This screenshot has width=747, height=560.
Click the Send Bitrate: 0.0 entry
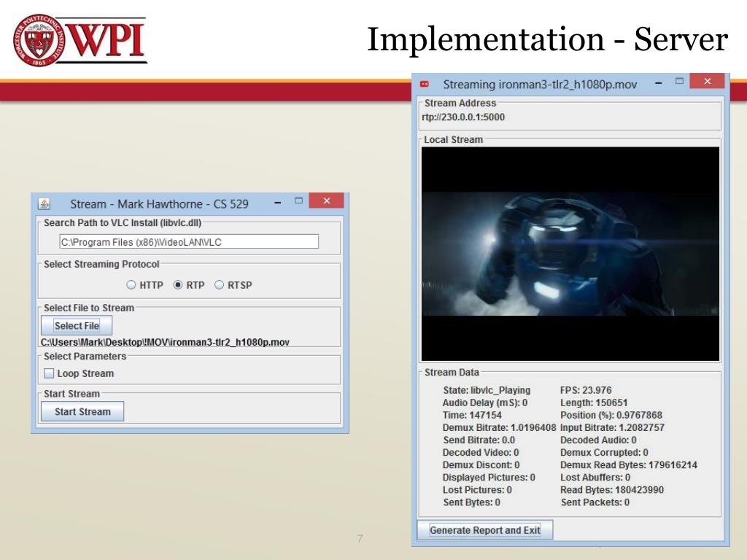click(x=479, y=440)
